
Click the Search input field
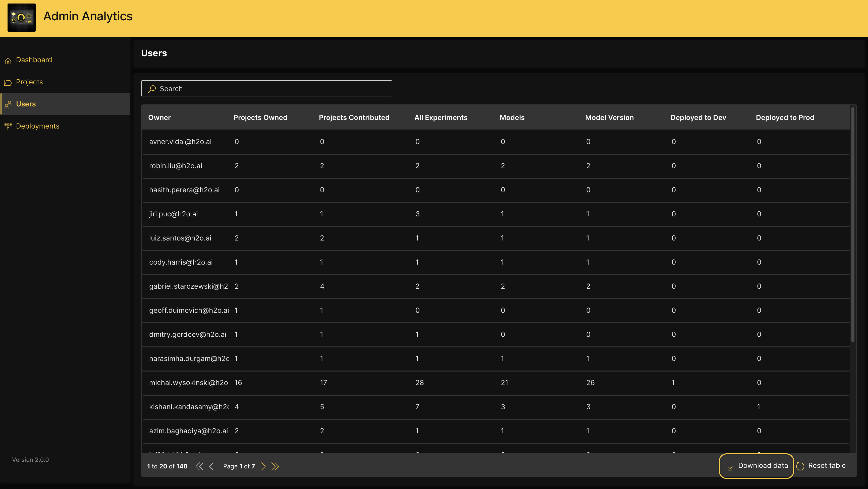tap(266, 89)
